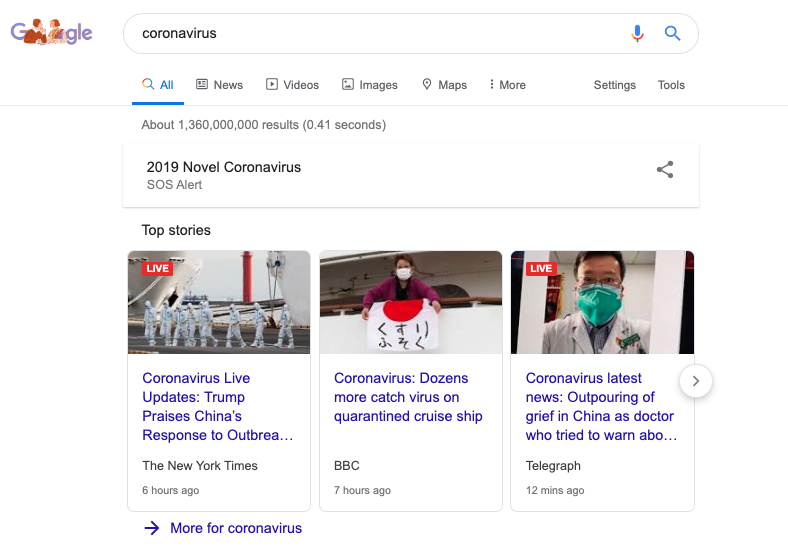788x550 pixels.
Task: Click the Google doodle logo
Action: point(52,33)
